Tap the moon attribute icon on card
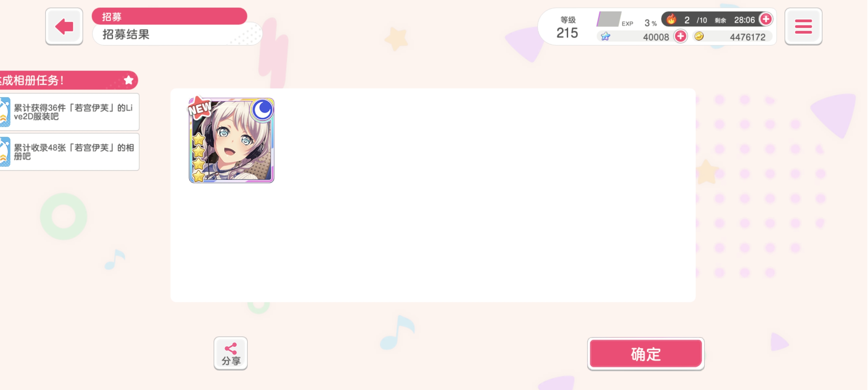Screen dimensions: 868x390 tap(262, 110)
